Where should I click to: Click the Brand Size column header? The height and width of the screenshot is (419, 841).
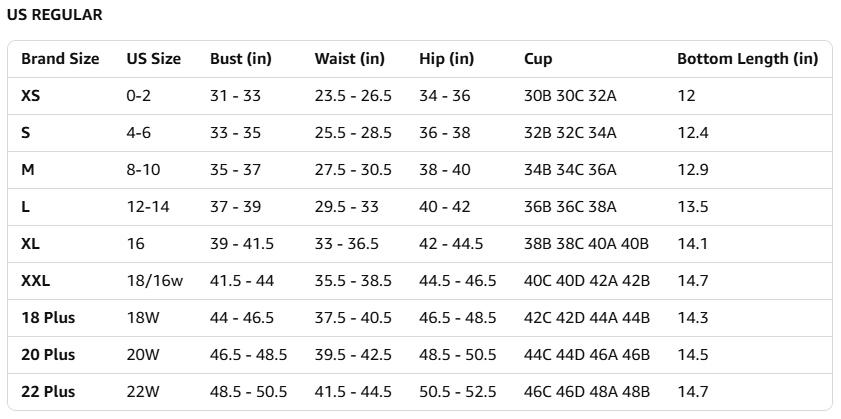(60, 59)
